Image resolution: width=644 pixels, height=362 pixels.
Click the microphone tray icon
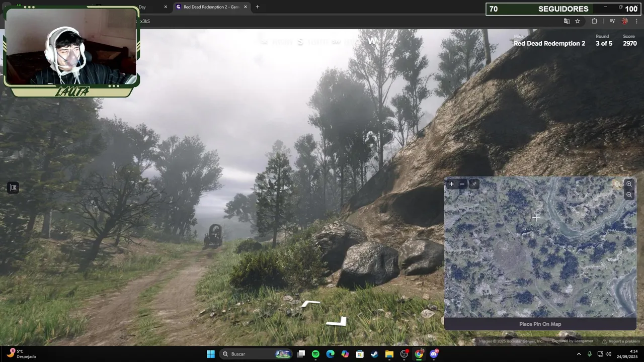pyautogui.click(x=590, y=354)
